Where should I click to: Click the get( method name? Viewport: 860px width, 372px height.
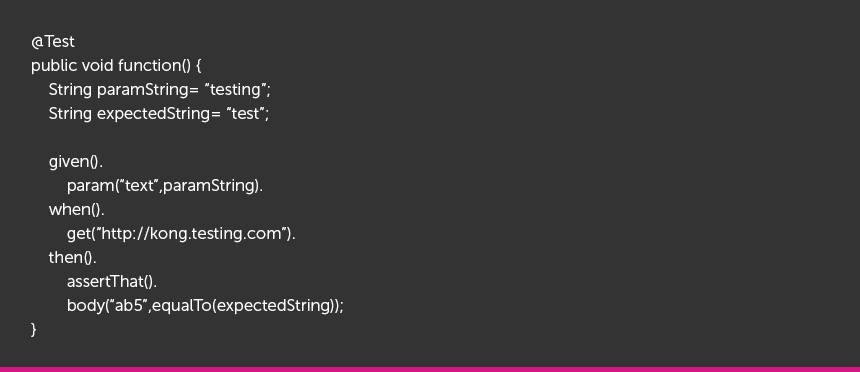pyautogui.click(x=81, y=234)
